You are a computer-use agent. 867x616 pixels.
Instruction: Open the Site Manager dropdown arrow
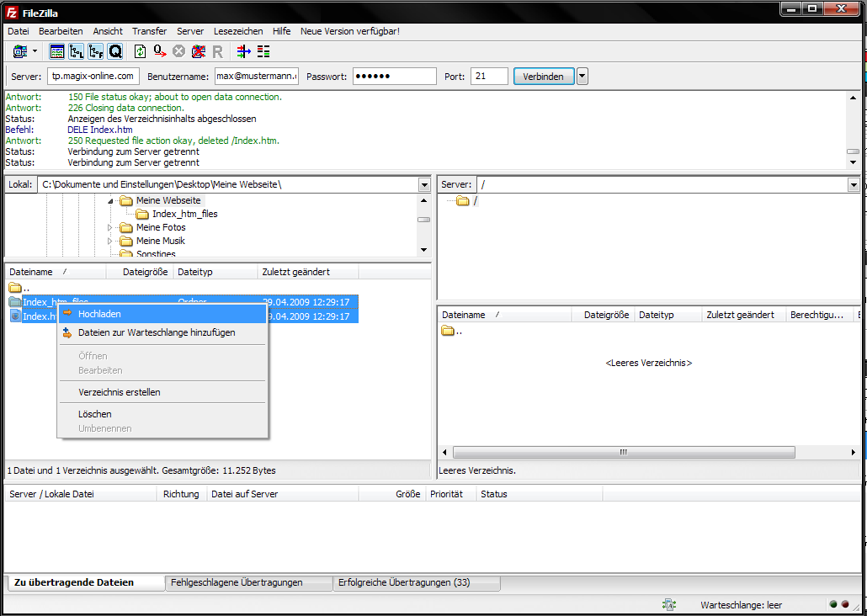(35, 51)
